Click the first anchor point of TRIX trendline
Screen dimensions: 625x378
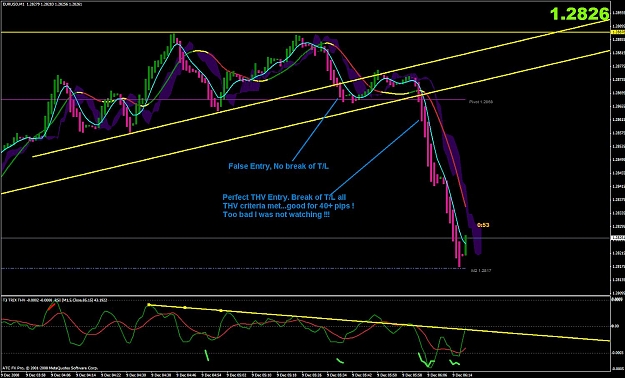coord(149,305)
